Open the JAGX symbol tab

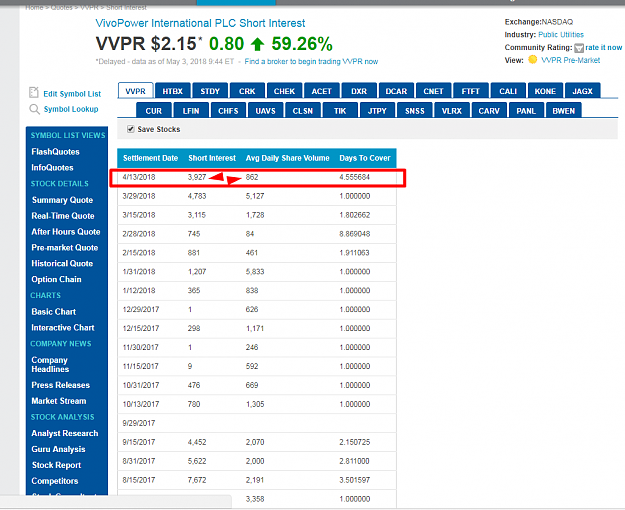pos(583,91)
